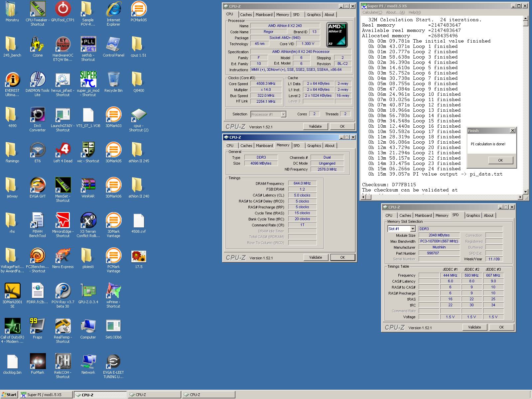
Task: Open the Help menu in Super PI
Action: coord(415,12)
